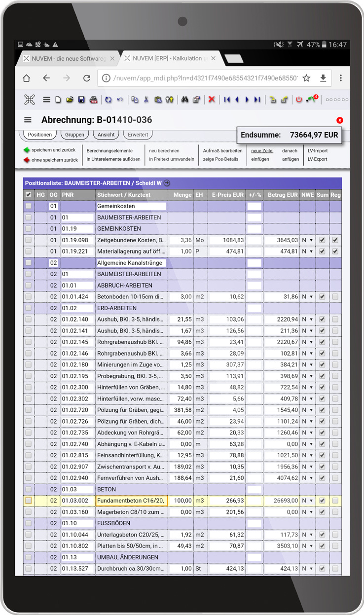Open NWE dropdown for Fundamentbeton row

coord(307,501)
